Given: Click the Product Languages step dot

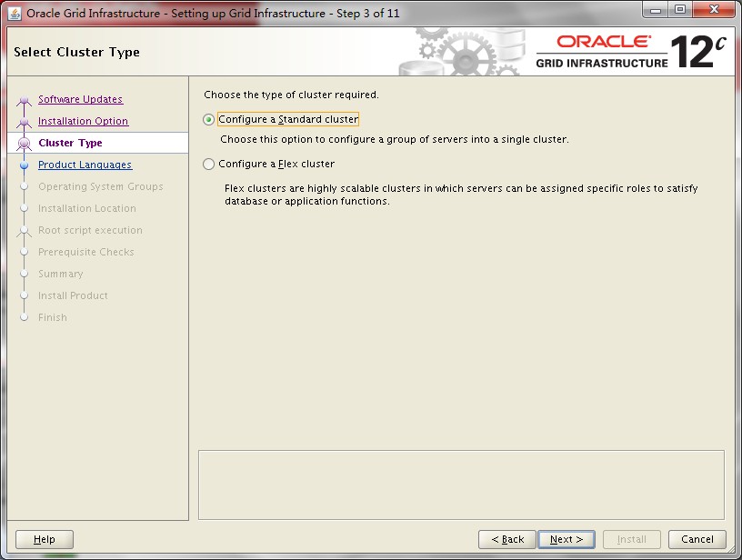Looking at the screenshot, I should point(25,165).
